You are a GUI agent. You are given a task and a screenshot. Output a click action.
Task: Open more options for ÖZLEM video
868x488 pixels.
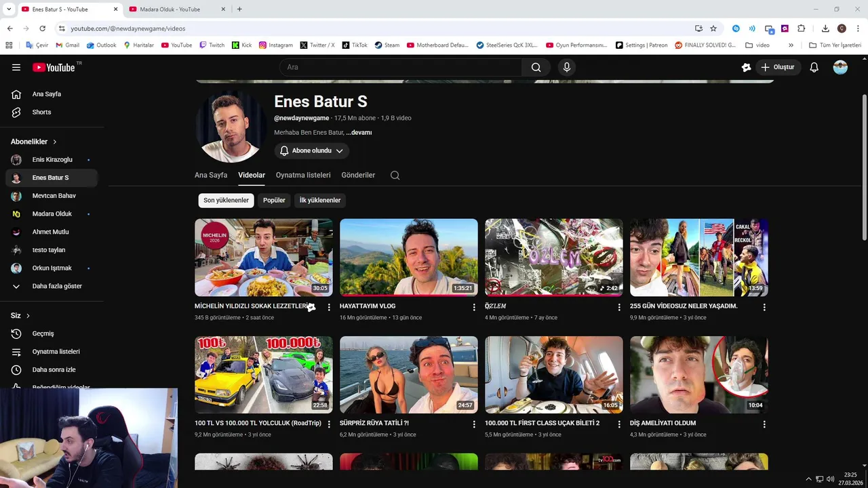pos(619,307)
